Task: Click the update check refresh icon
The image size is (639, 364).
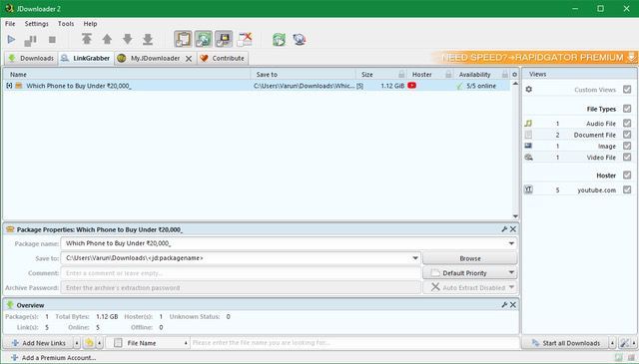Action: coord(280,40)
